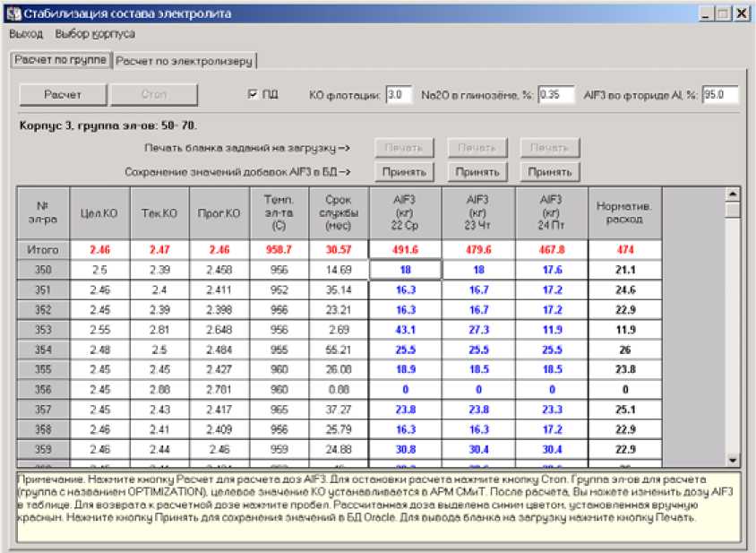The width and height of the screenshot is (756, 553).
Task: Open the Выход menu
Action: pyautogui.click(x=25, y=34)
